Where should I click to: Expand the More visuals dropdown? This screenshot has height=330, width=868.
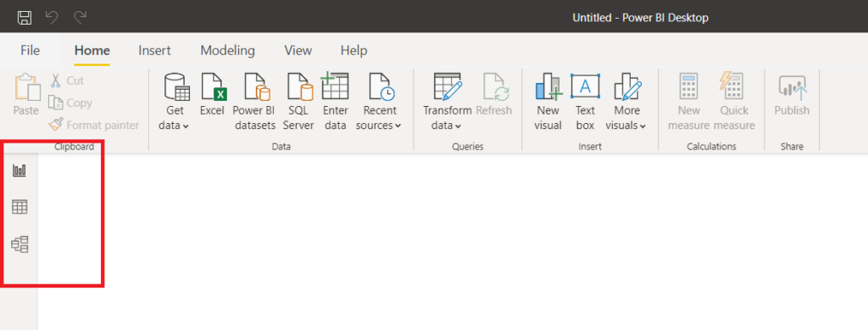(626, 102)
